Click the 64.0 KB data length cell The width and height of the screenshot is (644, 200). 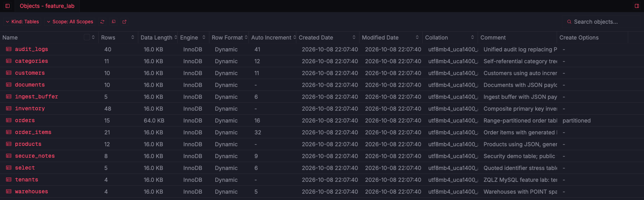pos(154,121)
